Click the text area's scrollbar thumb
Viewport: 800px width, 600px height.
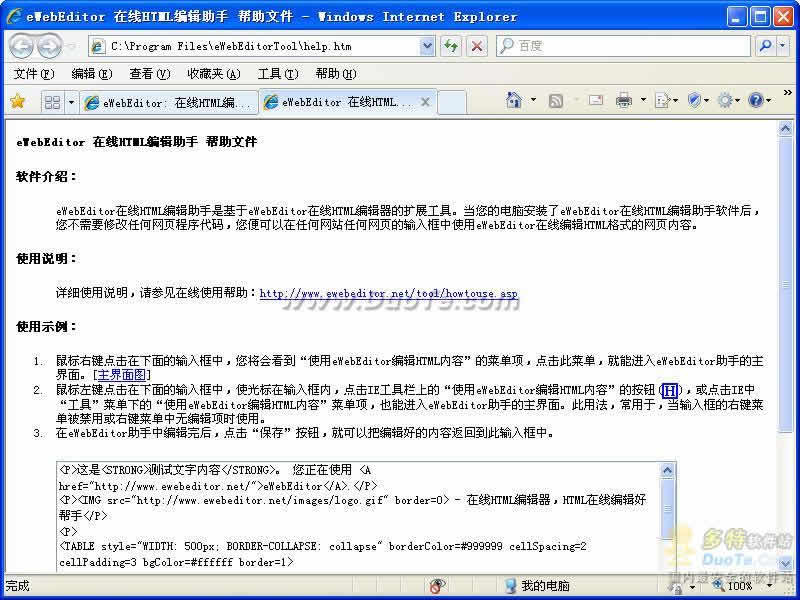coord(667,508)
